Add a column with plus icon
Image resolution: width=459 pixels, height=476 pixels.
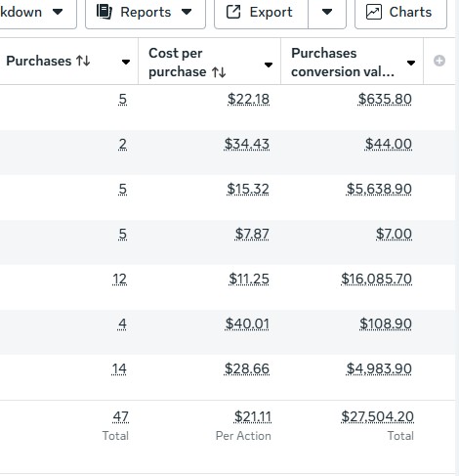pyautogui.click(x=439, y=61)
